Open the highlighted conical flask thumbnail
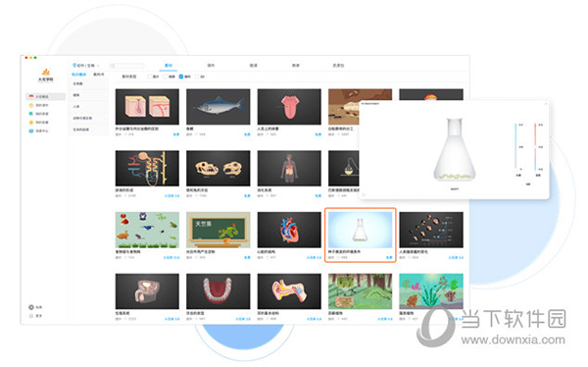 tap(360, 230)
